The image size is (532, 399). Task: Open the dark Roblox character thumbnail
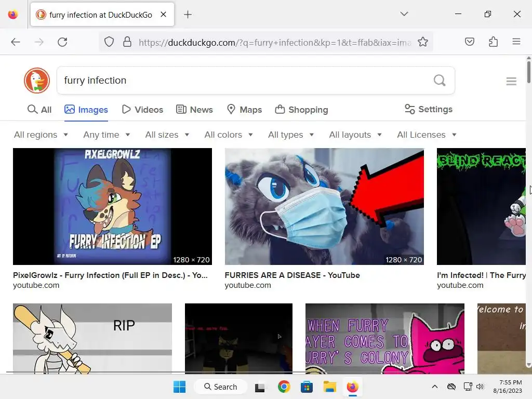coord(238,339)
